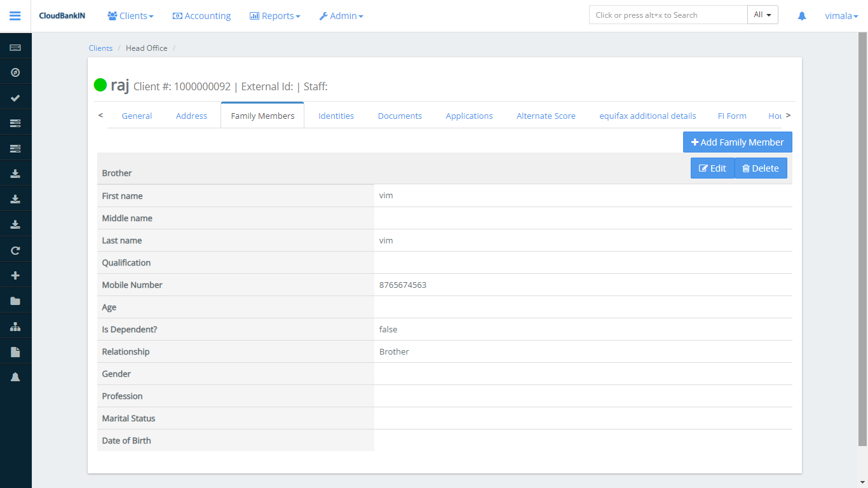Click the checkmark approvals icon in sidebar
Screen dimensions: 868x488
(15, 97)
